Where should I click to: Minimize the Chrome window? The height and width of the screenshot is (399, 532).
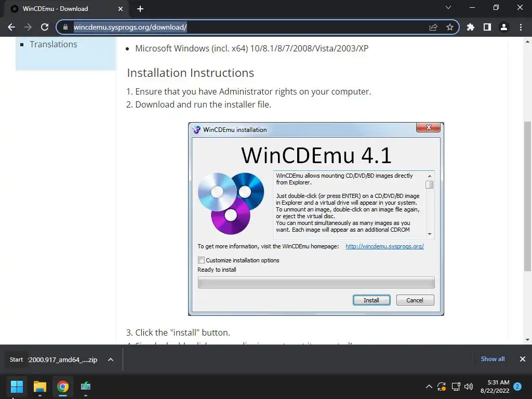(472, 7)
